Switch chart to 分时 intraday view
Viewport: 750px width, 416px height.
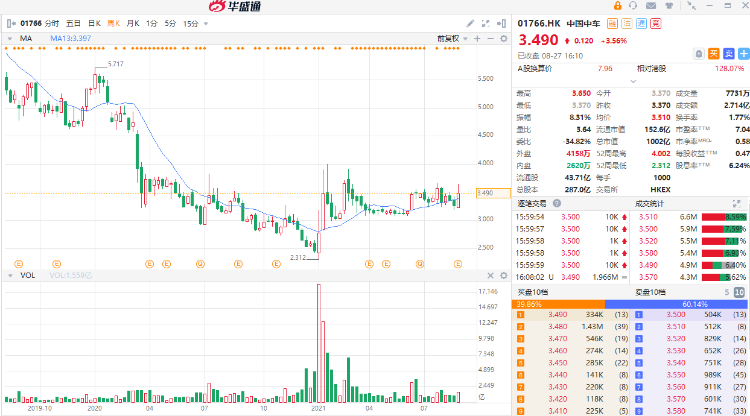(52, 23)
